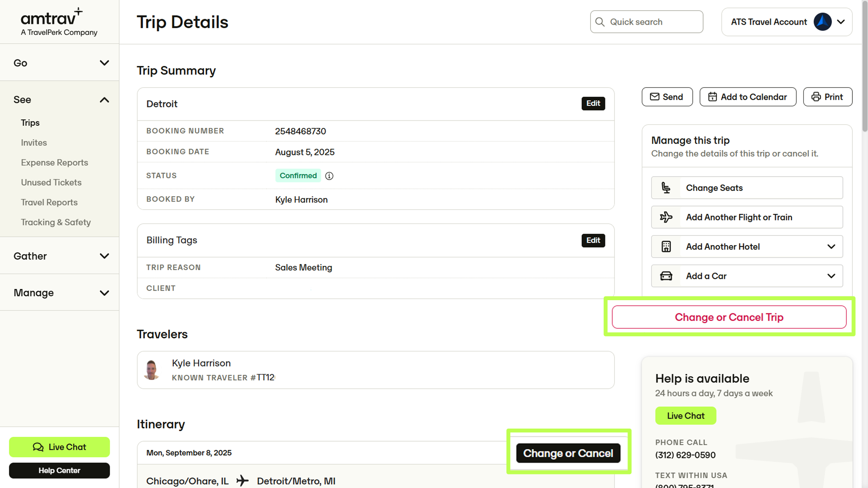
Task: Click the amtrav logo
Action: pos(59,22)
